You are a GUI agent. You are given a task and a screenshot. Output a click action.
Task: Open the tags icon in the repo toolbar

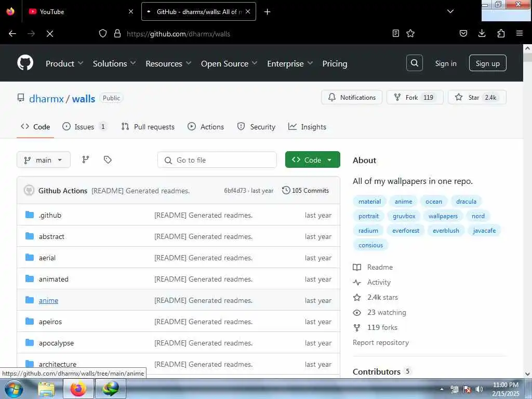tap(108, 159)
